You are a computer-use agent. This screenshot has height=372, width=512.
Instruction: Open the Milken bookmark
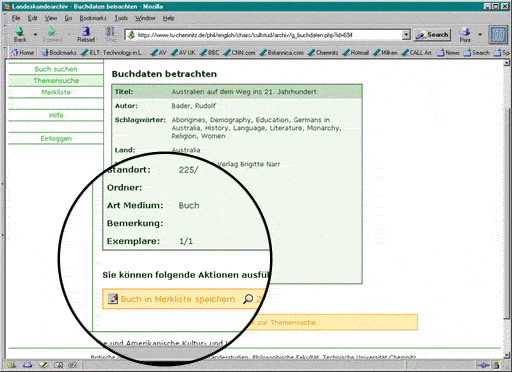tap(385, 53)
